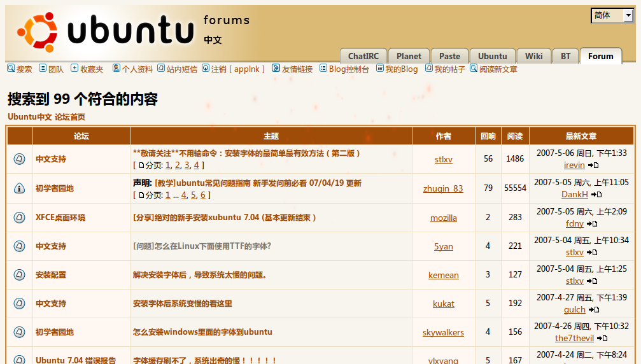Open author zhuqin_83's profile
Image resolution: width=641 pixels, height=364 pixels.
[x=443, y=188]
